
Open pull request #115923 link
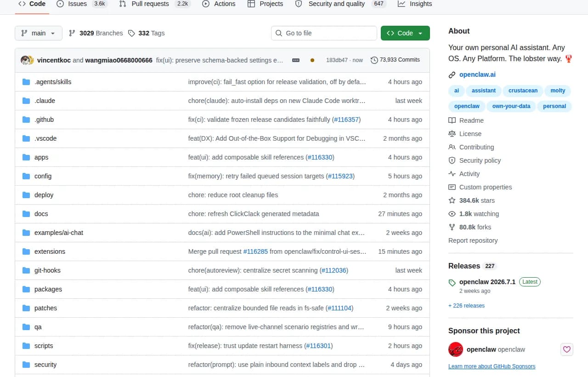coord(340,176)
